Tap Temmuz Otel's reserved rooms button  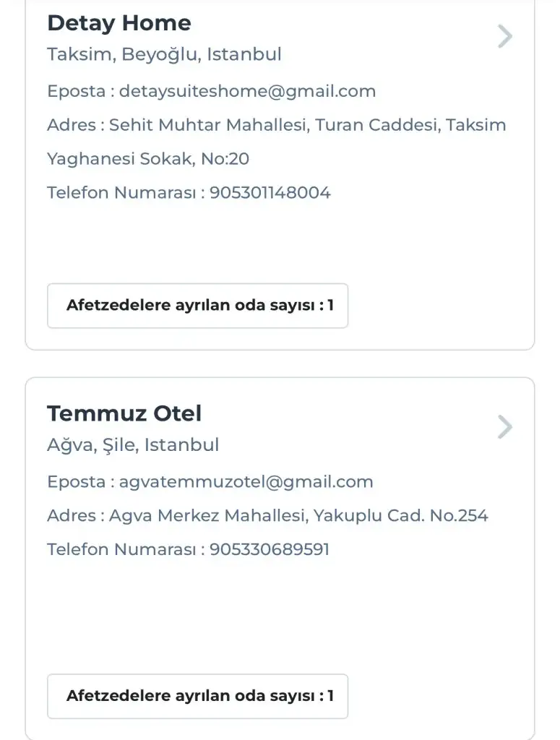(197, 697)
